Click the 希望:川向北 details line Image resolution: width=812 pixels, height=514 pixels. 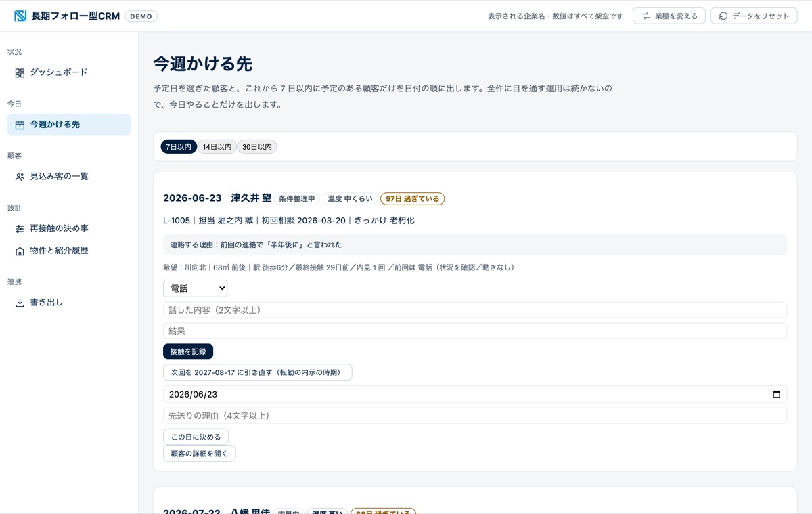[341, 267]
